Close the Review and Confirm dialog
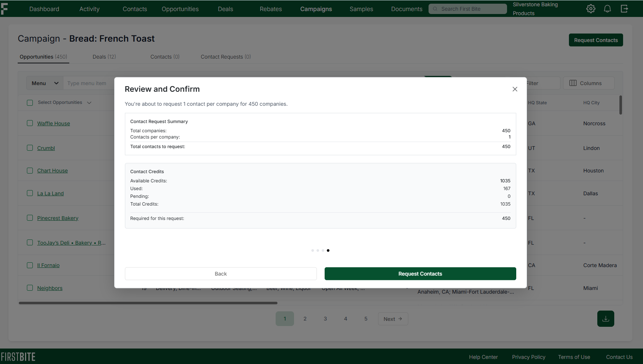643x364 pixels. coord(515,89)
